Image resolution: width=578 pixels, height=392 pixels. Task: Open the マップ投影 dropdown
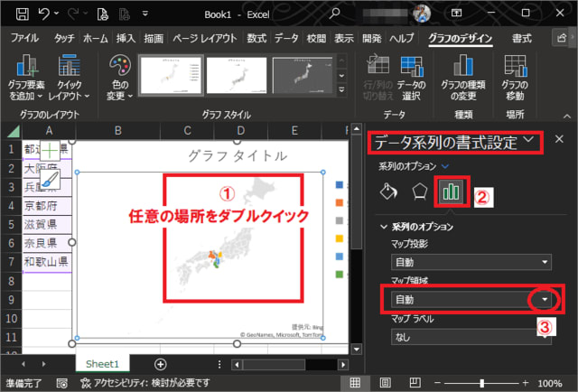(x=470, y=262)
